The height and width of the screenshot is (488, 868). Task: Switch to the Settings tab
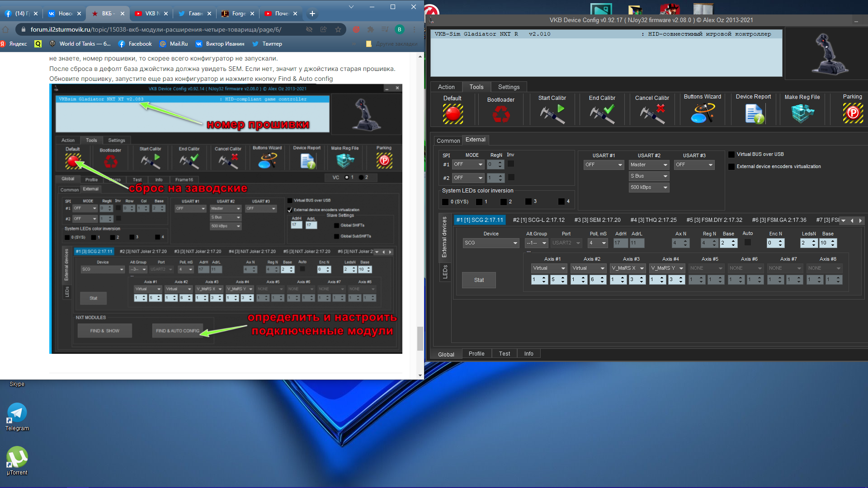tap(509, 87)
